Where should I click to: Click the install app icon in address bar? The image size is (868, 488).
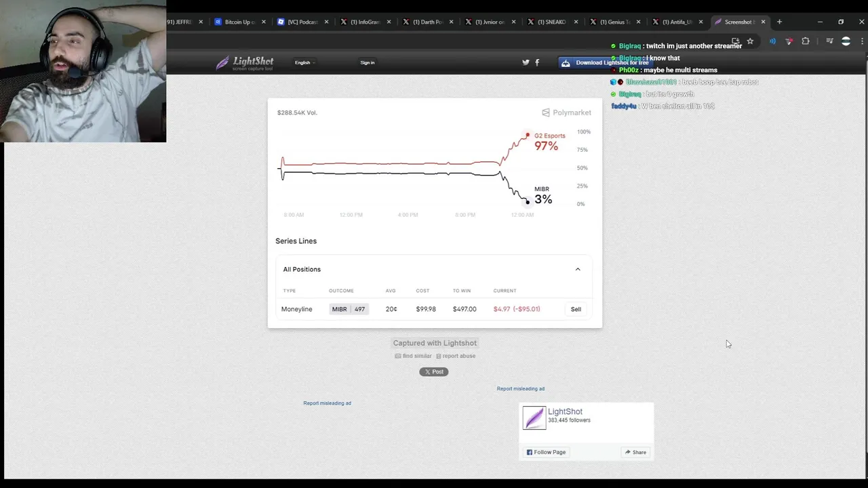point(735,41)
